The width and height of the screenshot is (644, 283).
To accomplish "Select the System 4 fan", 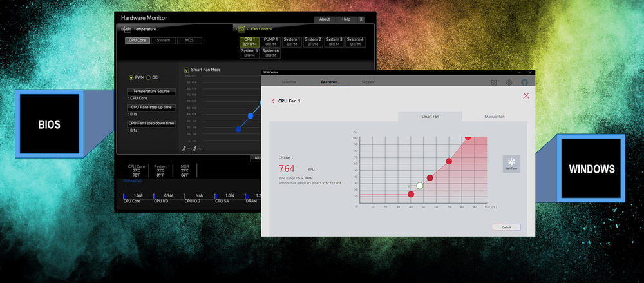I will (x=355, y=42).
